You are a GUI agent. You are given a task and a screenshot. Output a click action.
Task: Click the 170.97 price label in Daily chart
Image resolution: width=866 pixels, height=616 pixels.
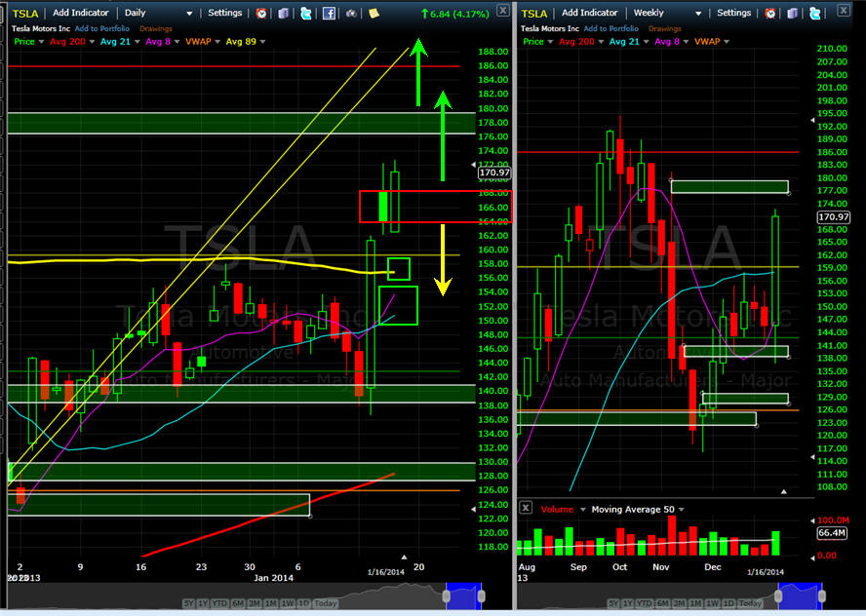tap(494, 173)
